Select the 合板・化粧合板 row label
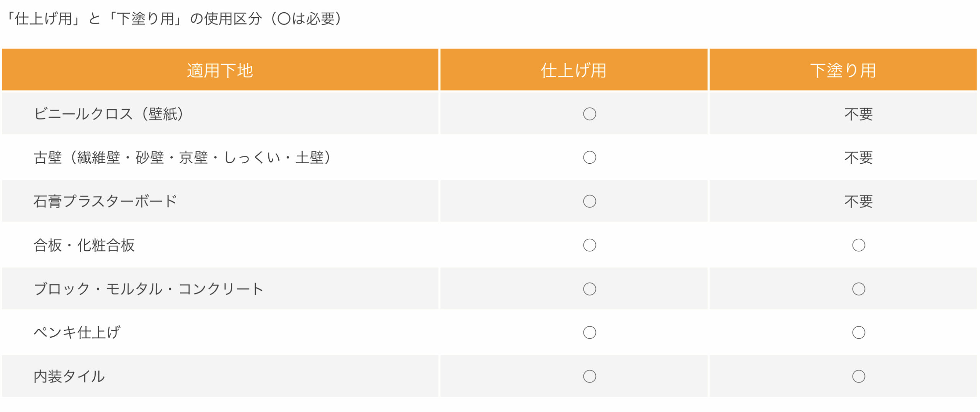The width and height of the screenshot is (980, 412). [x=84, y=245]
